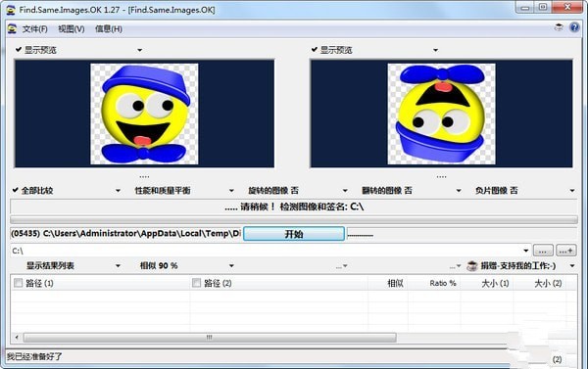This screenshot has height=369, width=588.
Task: Click the app icon in the title bar
Action: point(11,10)
